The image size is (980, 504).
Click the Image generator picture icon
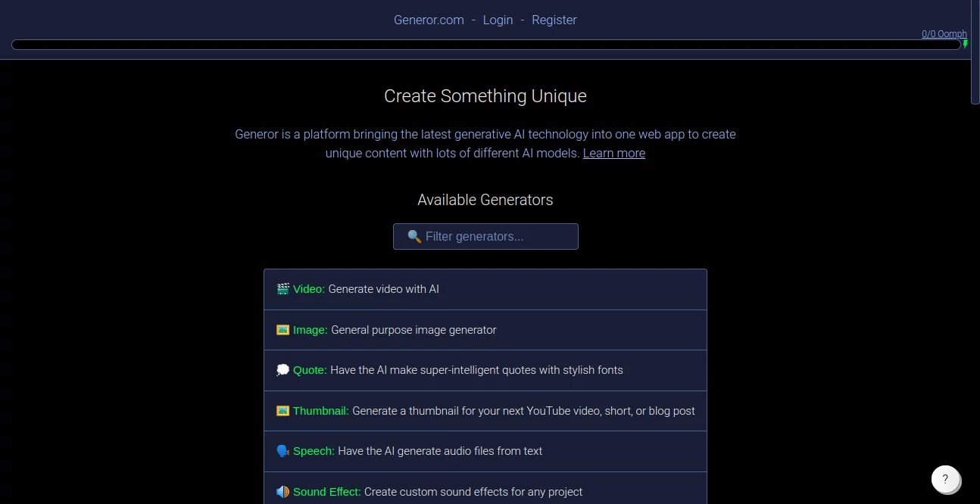point(282,329)
